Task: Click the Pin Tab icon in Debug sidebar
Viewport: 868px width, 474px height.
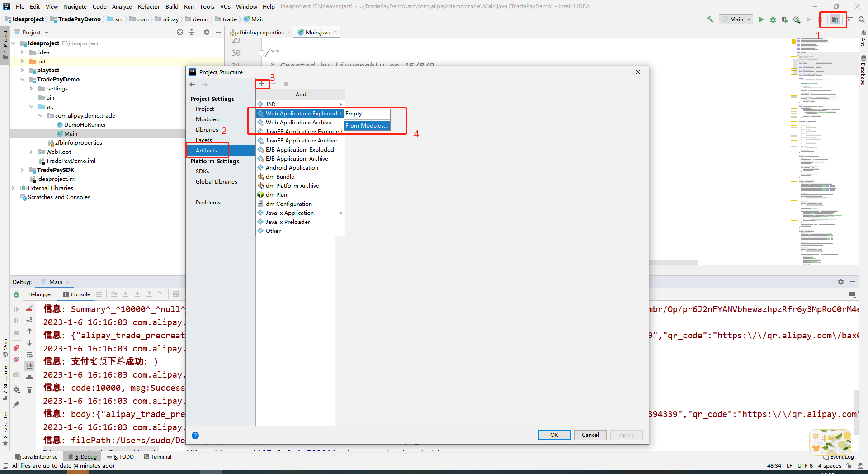Action: point(16,404)
